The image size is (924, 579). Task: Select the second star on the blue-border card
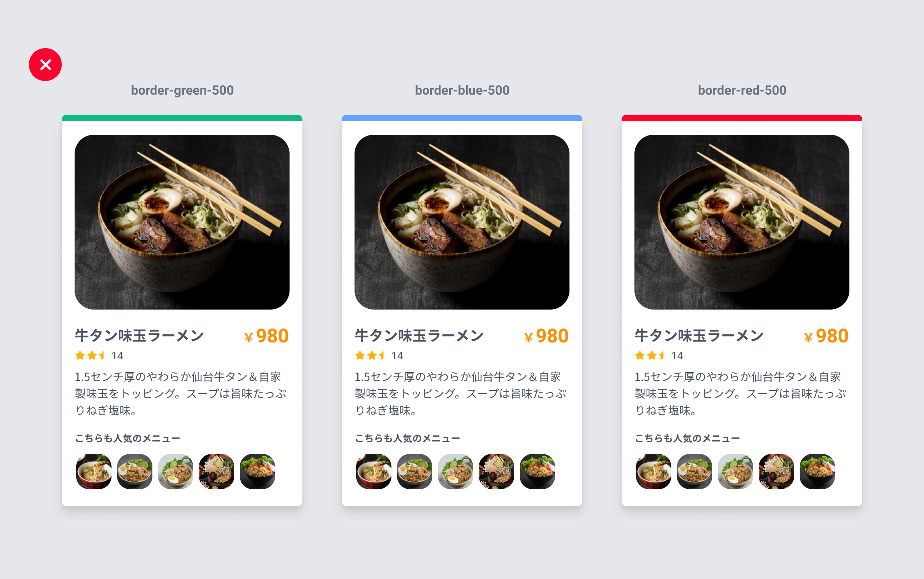pos(371,355)
